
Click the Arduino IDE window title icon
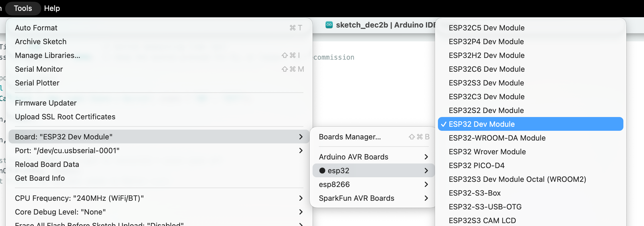(x=329, y=25)
